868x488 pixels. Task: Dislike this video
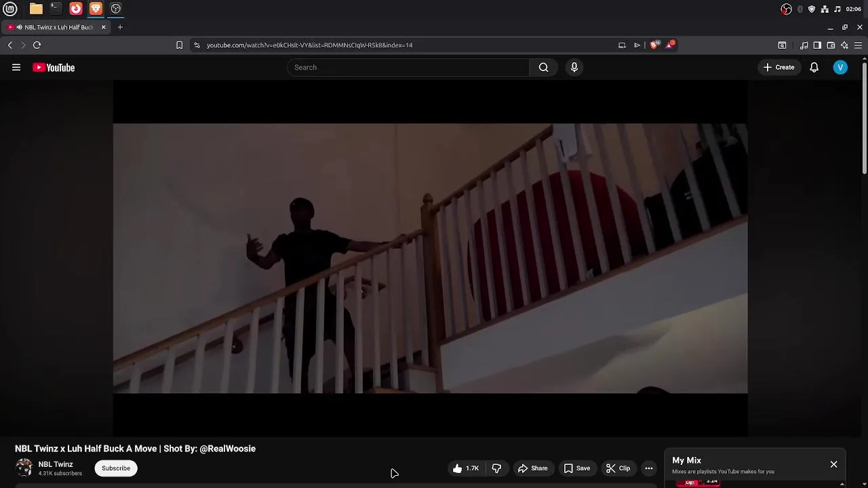click(496, 468)
